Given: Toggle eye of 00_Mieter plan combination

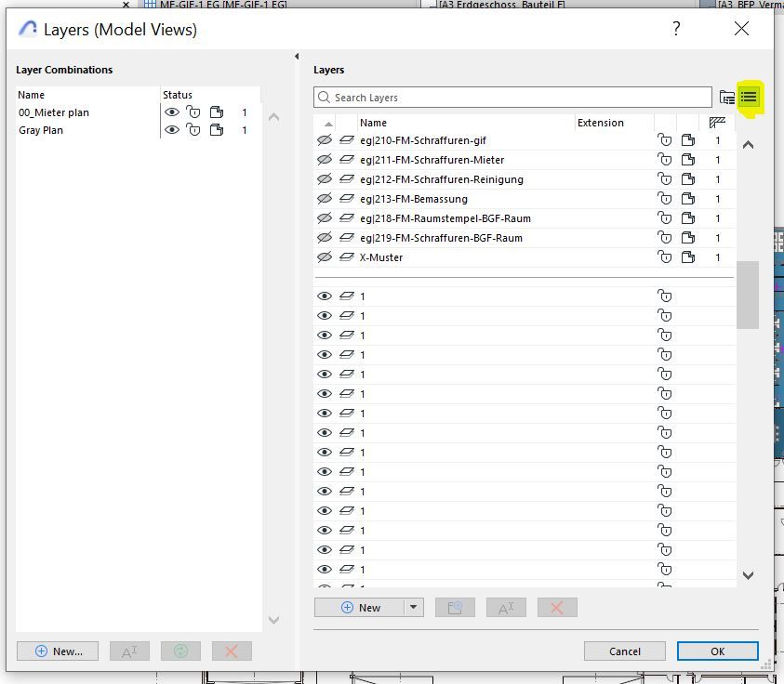Looking at the screenshot, I should 172,112.
